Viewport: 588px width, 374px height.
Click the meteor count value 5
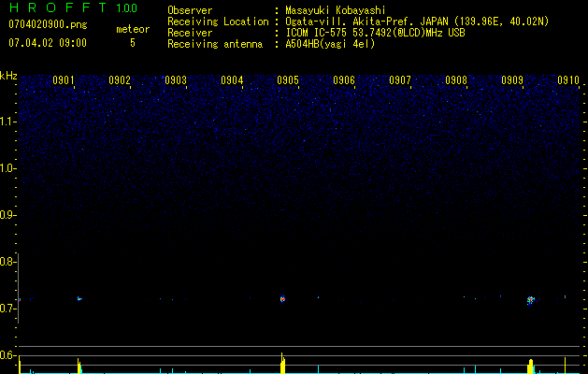coord(132,43)
